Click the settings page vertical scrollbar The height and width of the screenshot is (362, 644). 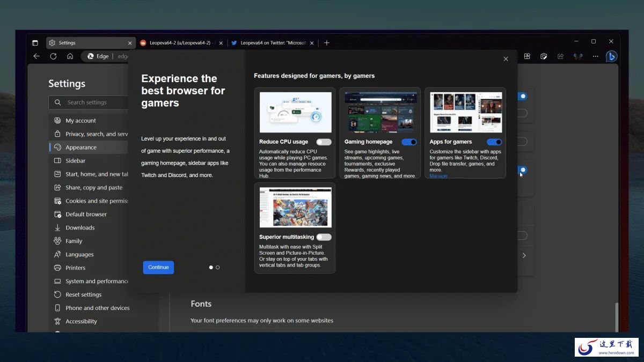coord(617,316)
